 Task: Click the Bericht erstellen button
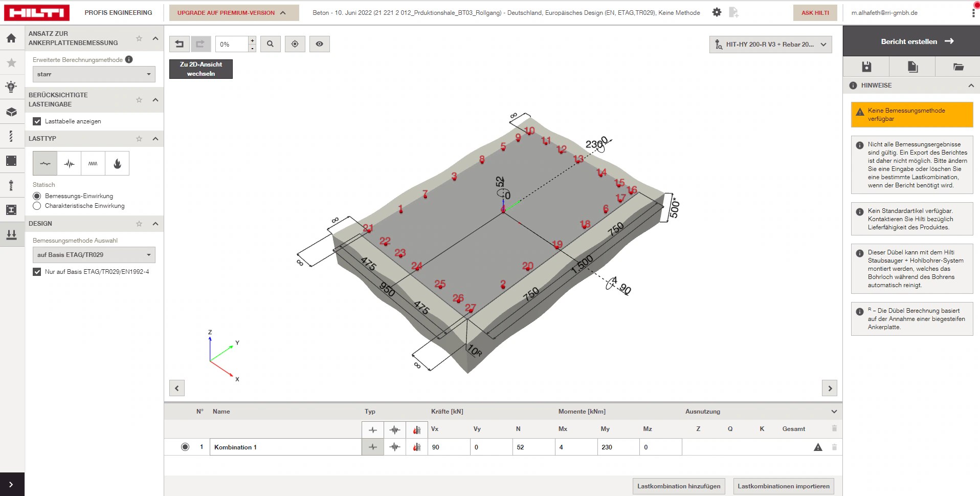coord(911,41)
